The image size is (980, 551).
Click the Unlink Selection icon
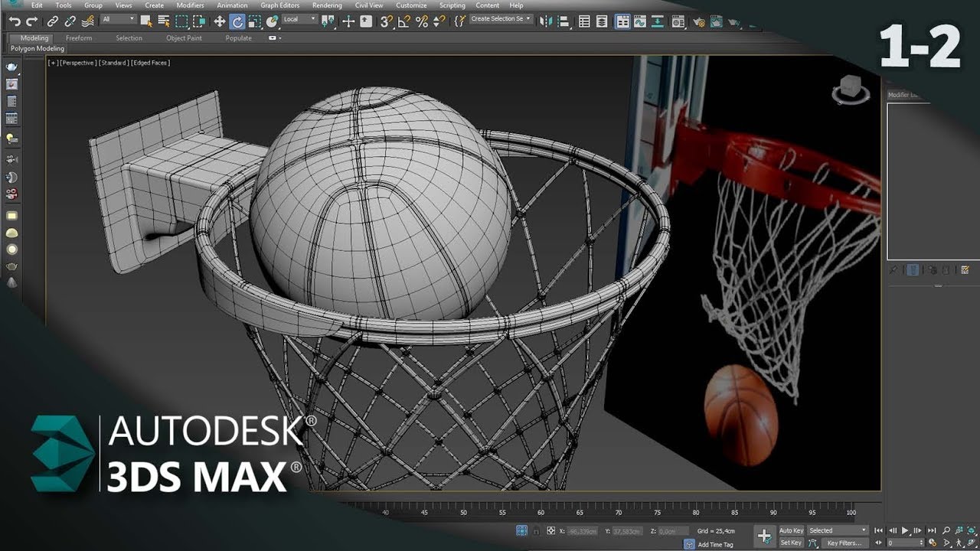tap(70, 21)
